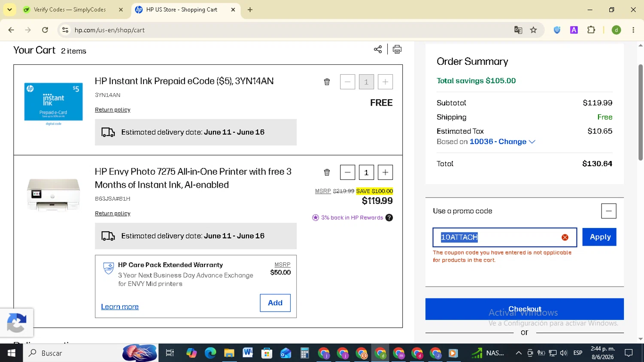
Task: Open volume control in system tray
Action: (x=564, y=353)
